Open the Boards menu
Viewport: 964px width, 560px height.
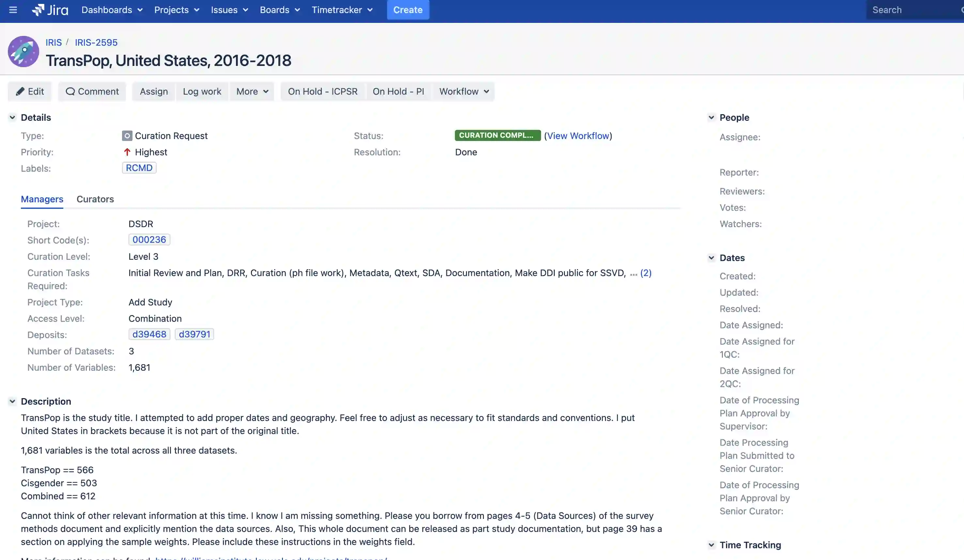[x=280, y=10]
